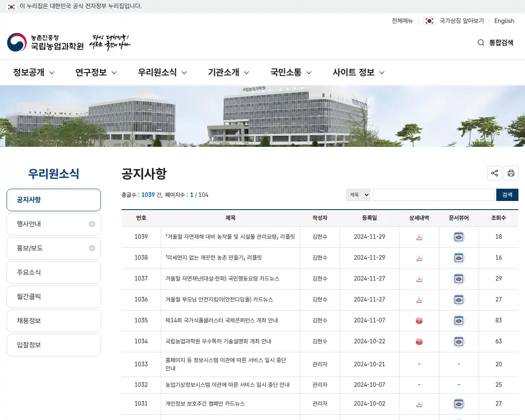Open post 겨울철 부모님 안전지킴이 카드뉴스

pos(219,299)
